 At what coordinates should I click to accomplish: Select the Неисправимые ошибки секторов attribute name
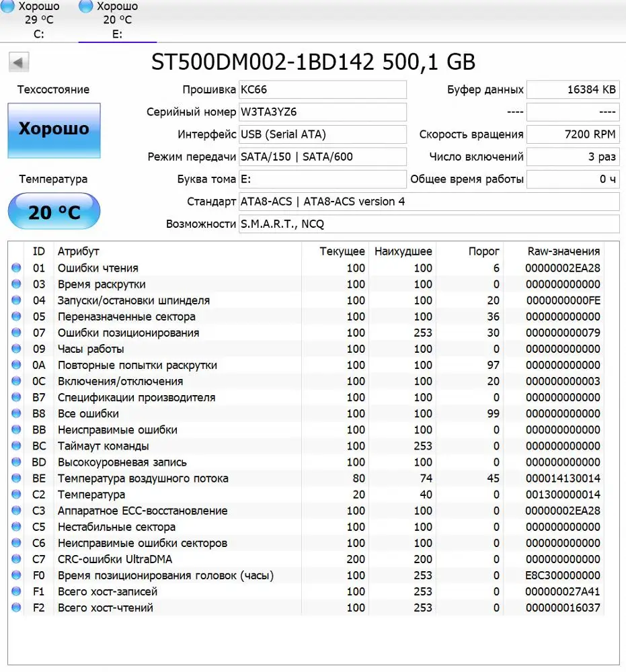[143, 543]
